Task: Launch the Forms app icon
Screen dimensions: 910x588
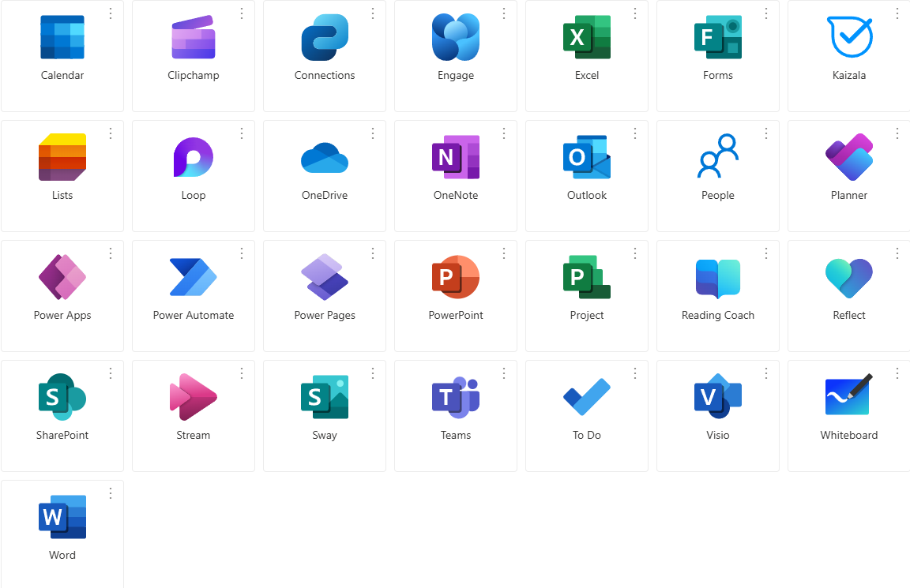Action: click(718, 37)
